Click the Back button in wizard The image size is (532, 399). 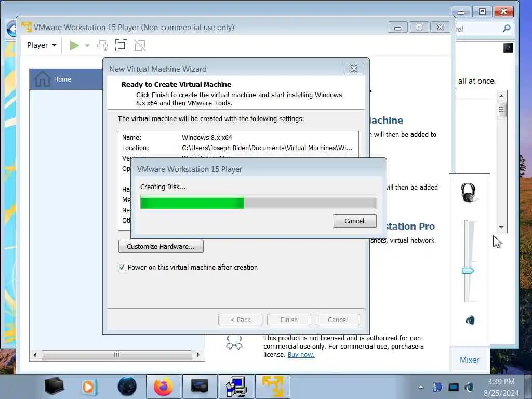coord(240,320)
